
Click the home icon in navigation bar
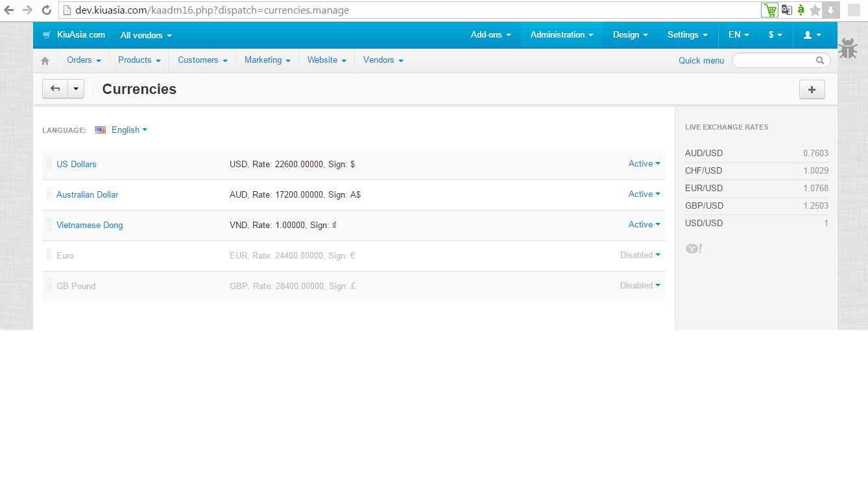click(x=45, y=60)
